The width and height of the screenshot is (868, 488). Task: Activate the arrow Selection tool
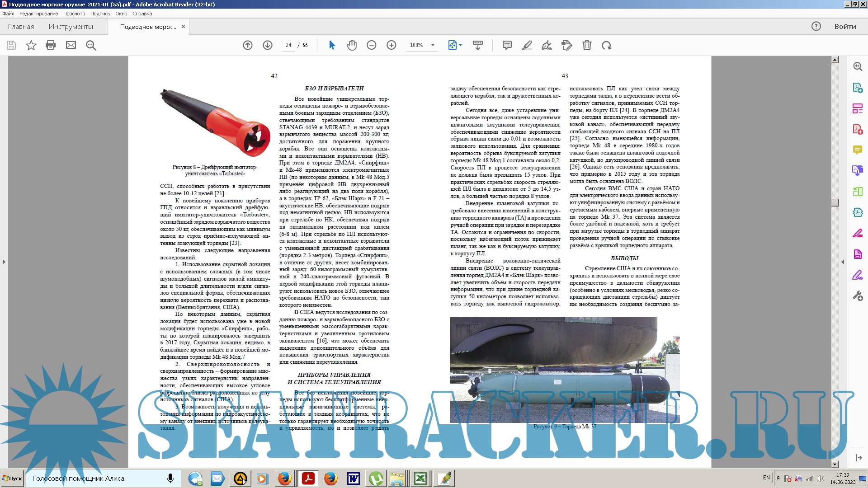coord(332,45)
